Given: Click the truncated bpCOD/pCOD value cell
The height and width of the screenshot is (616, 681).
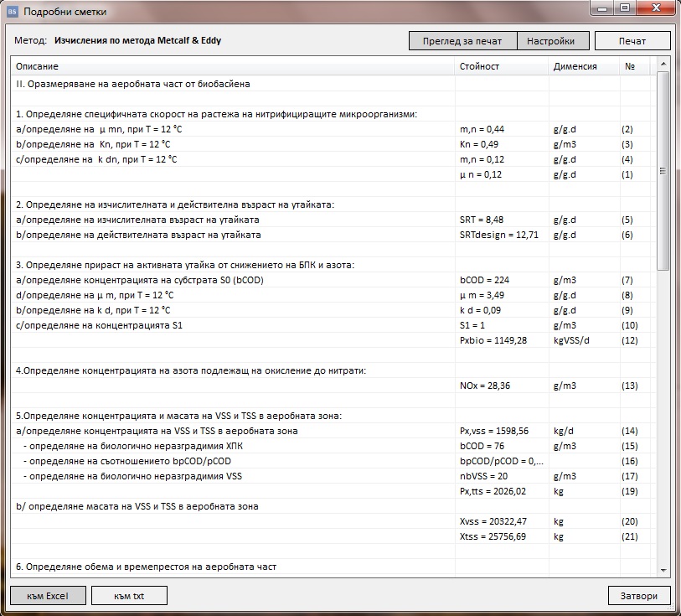Looking at the screenshot, I should click(x=501, y=461).
